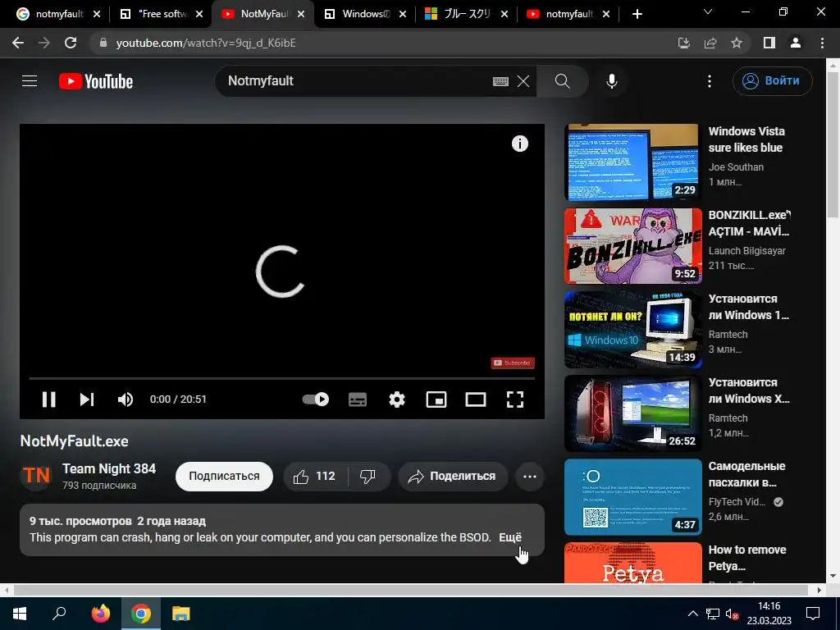
Task: Toggle the browser side panel
Action: [x=769, y=43]
